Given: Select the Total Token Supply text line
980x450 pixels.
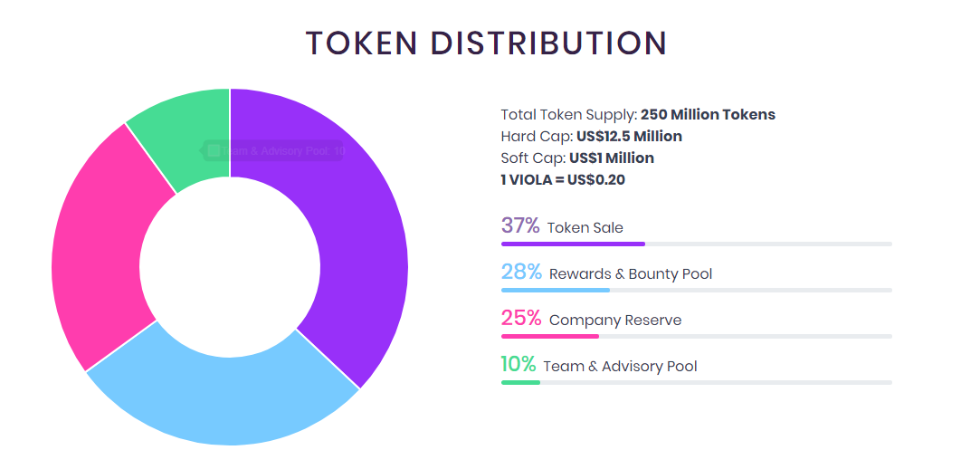Looking at the screenshot, I should tap(637, 115).
